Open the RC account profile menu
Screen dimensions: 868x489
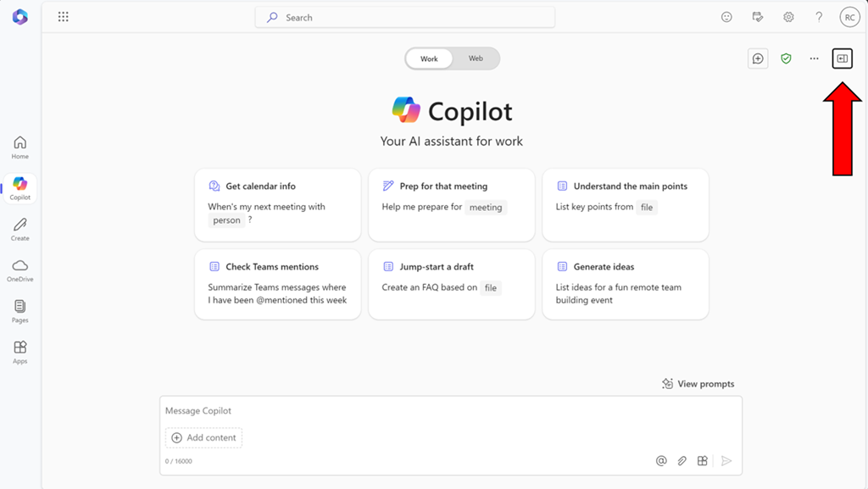tap(849, 17)
